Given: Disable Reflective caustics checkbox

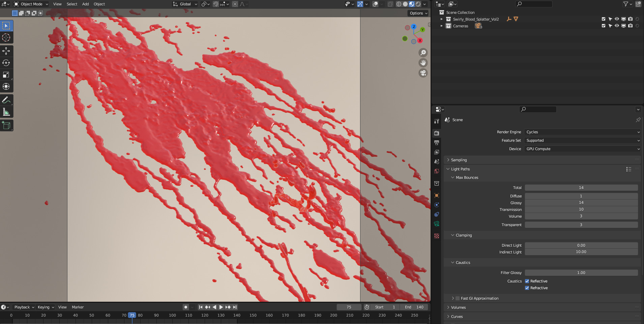Looking at the screenshot, I should (x=527, y=281).
